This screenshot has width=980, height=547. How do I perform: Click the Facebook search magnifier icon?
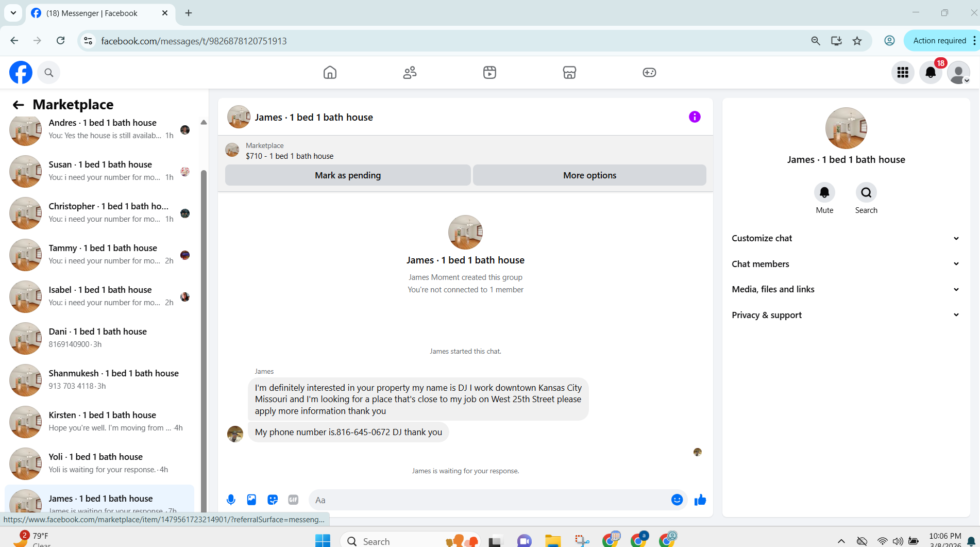[49, 73]
